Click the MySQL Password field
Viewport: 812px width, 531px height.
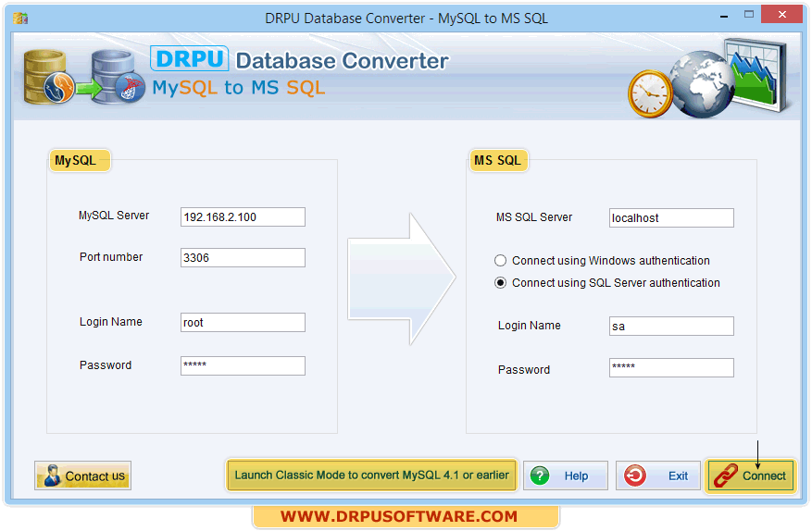tap(243, 366)
